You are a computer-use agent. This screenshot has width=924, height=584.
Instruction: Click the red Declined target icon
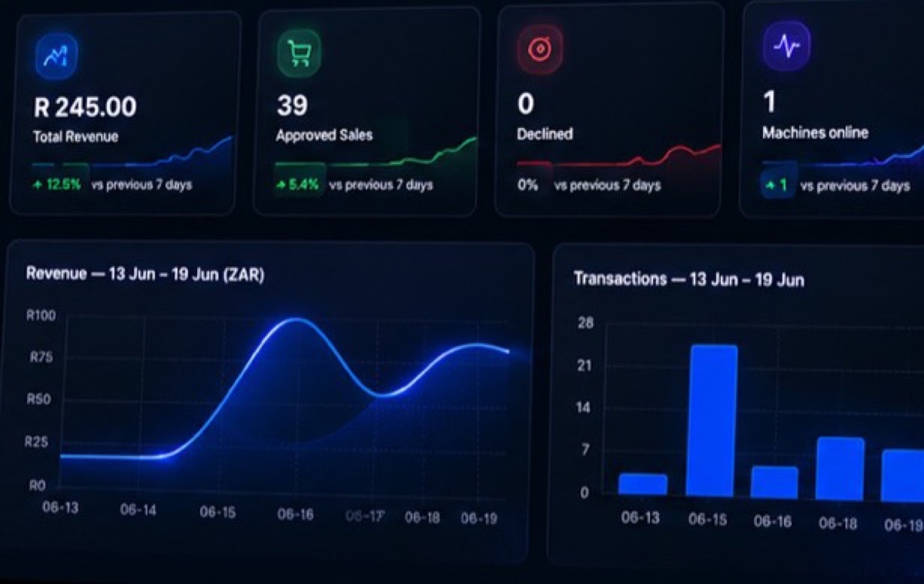pos(541,49)
